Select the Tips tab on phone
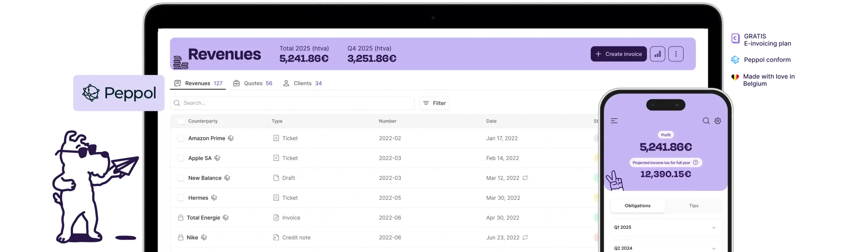Image resolution: width=868 pixels, height=252 pixels. click(693, 206)
